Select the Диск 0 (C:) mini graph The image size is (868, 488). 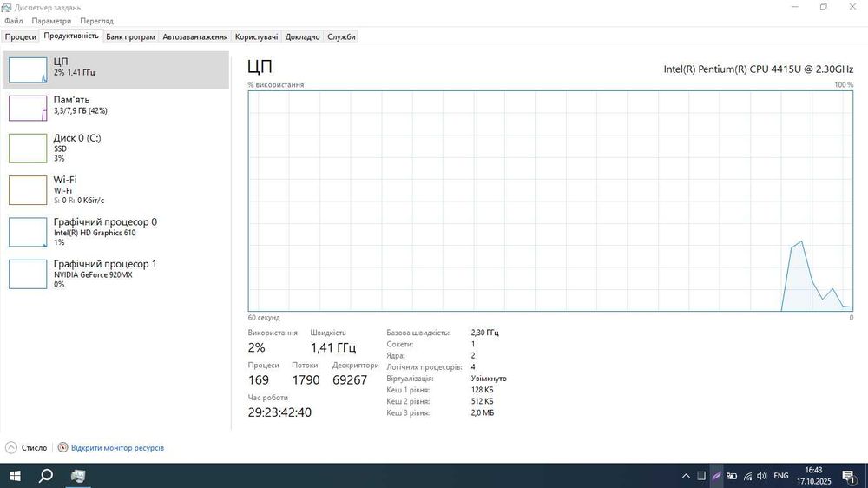28,148
